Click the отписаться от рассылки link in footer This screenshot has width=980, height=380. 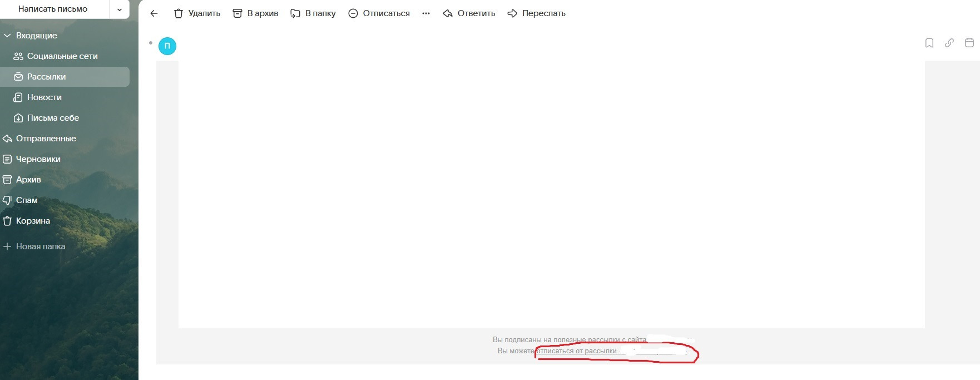tap(576, 351)
